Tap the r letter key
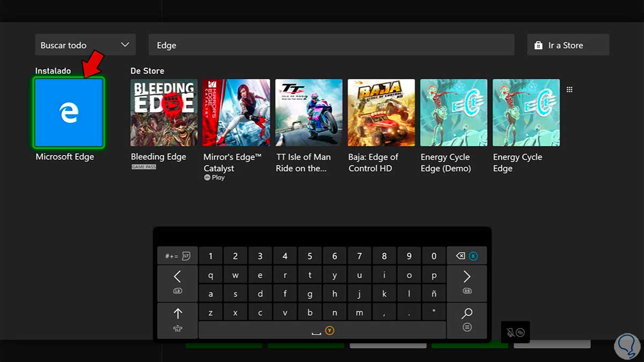644x362 pixels. (285, 275)
